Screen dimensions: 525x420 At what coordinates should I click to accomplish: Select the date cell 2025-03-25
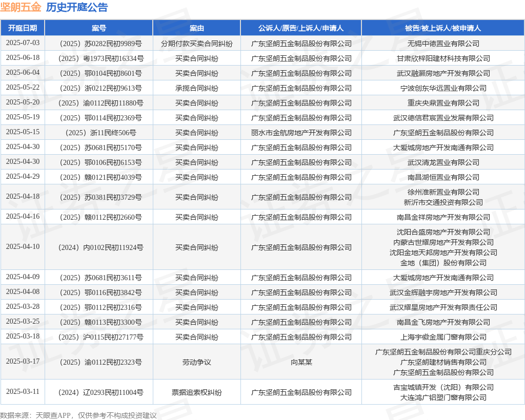pyautogui.click(x=23, y=322)
